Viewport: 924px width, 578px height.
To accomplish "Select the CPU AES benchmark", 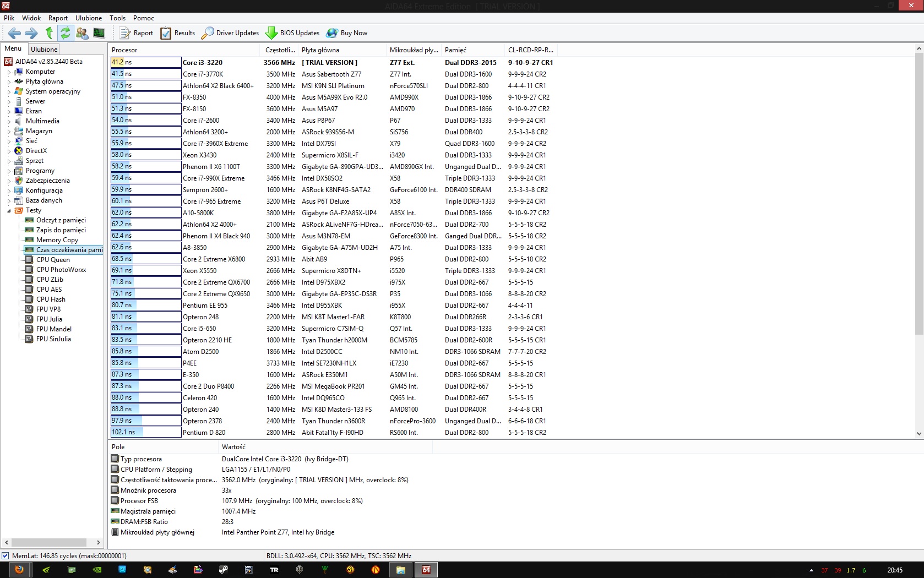I will tap(49, 290).
